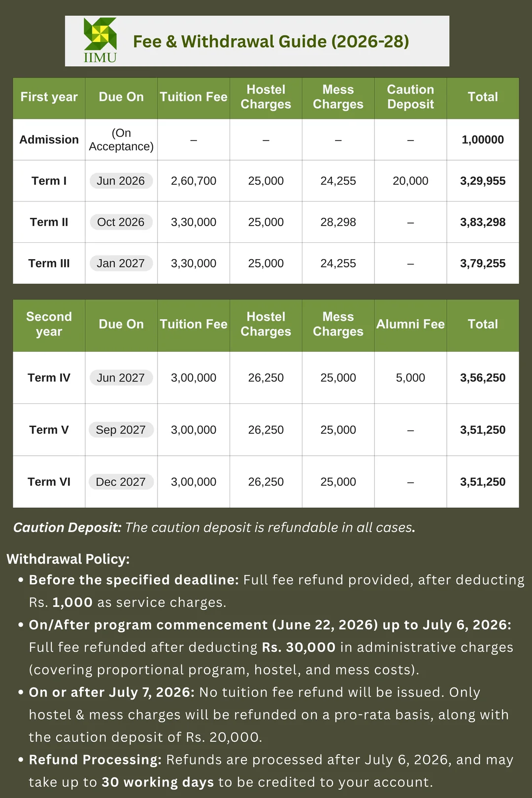
Task: Click Term I tuition fee 2,60,700
Action: (194, 181)
